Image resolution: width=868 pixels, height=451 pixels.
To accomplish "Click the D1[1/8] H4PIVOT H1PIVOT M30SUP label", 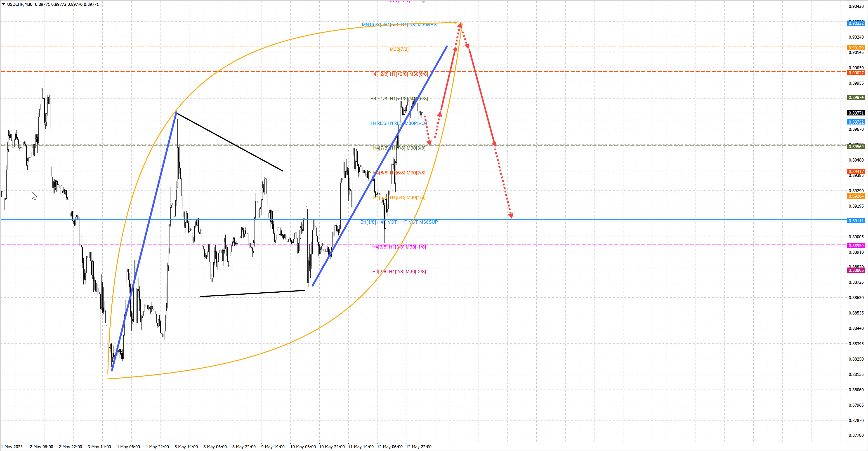I will click(x=399, y=222).
